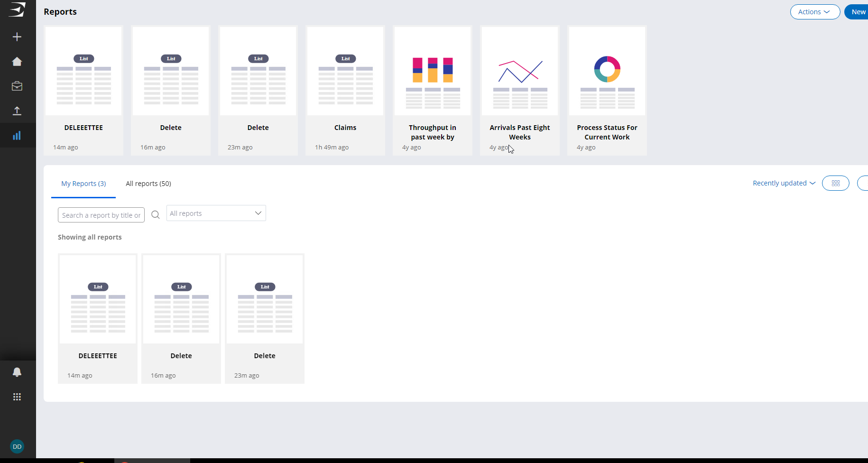
Task: Open Process Status For Current Work report
Action: pyautogui.click(x=607, y=90)
